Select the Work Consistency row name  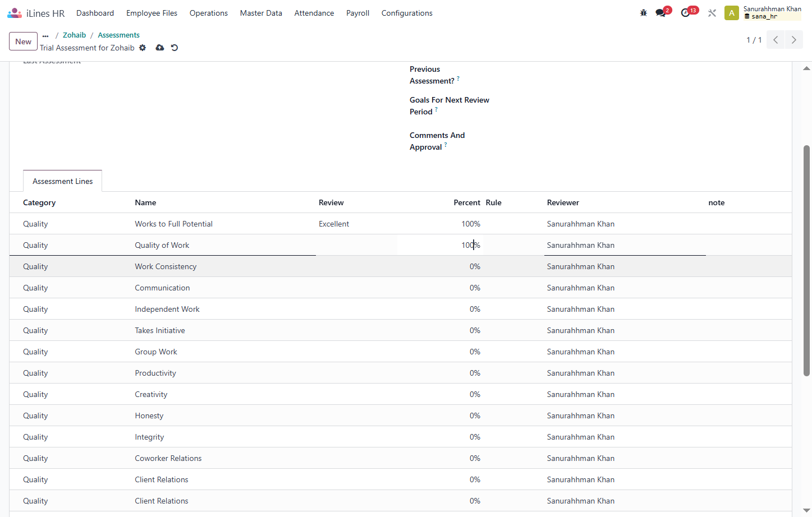[x=166, y=266]
